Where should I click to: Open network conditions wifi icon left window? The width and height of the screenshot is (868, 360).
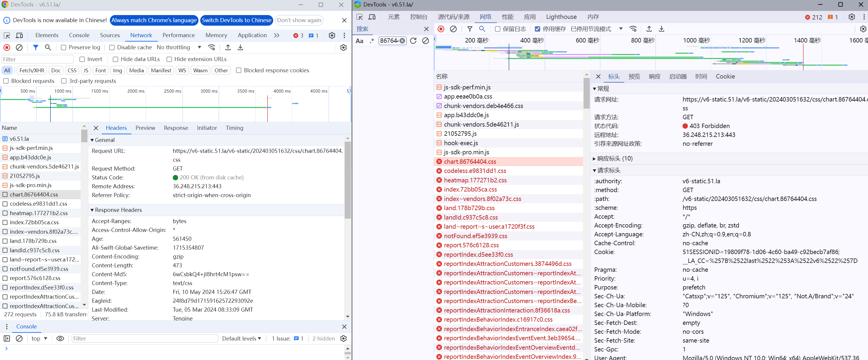211,48
